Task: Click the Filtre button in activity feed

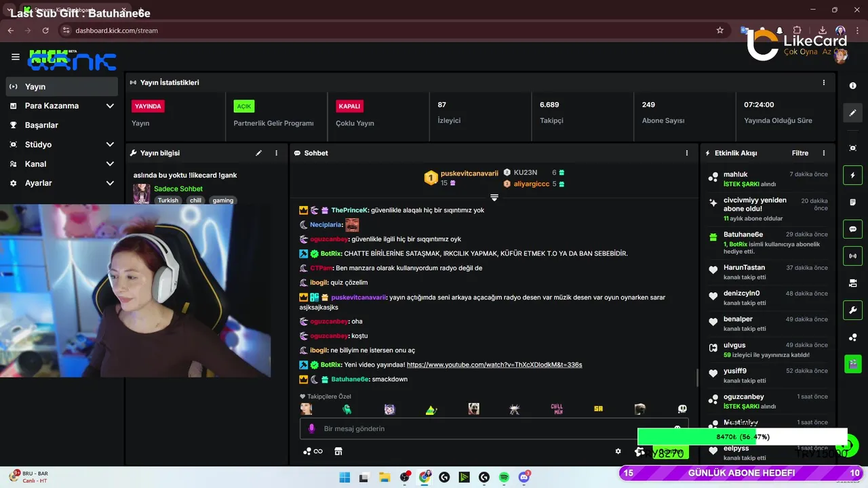Action: (x=800, y=153)
